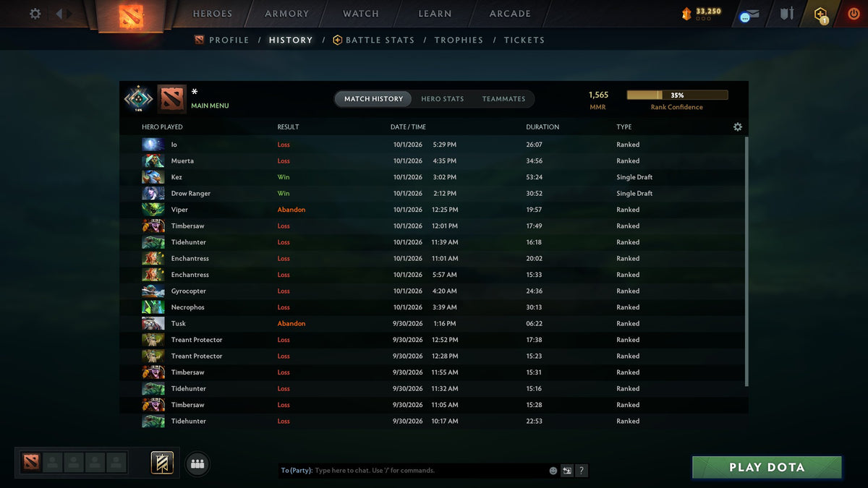Screen dimensions: 868x488
Task: Open the Watch menu
Action: pyautogui.click(x=361, y=14)
